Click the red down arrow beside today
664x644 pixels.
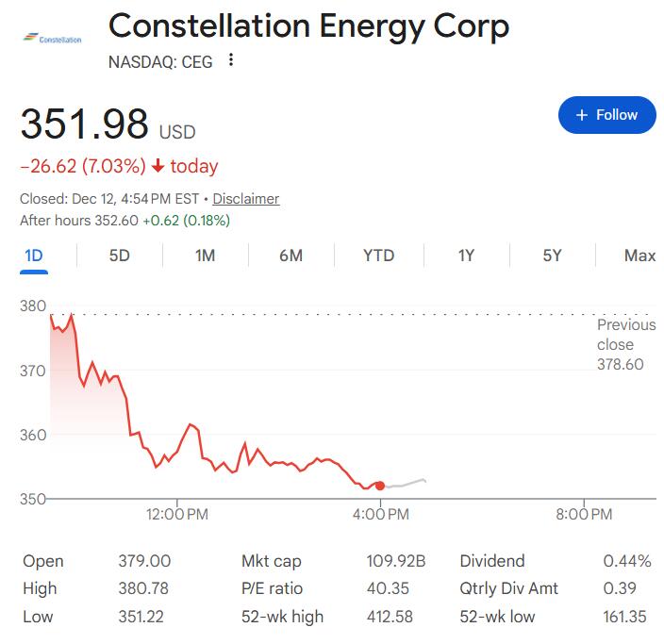point(158,167)
